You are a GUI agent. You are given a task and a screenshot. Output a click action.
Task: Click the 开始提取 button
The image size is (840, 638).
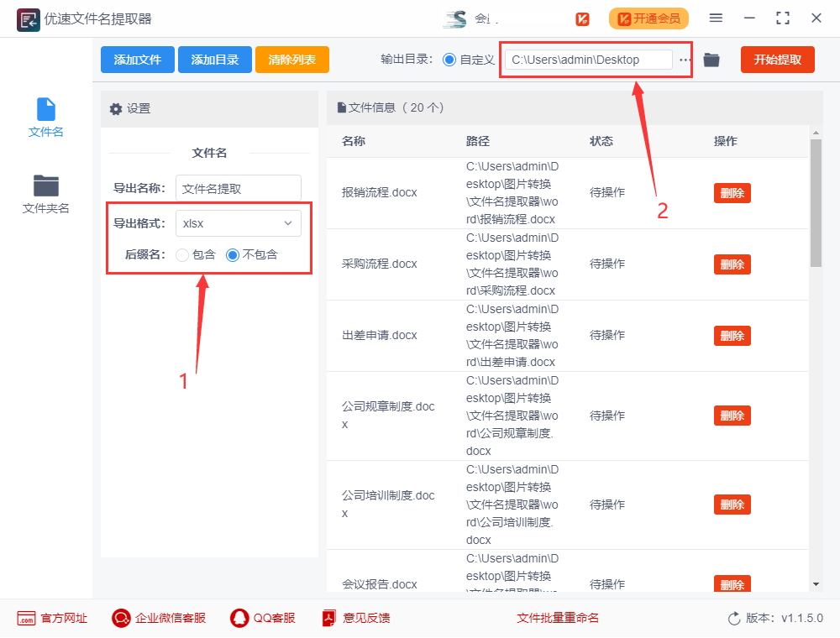coord(777,60)
